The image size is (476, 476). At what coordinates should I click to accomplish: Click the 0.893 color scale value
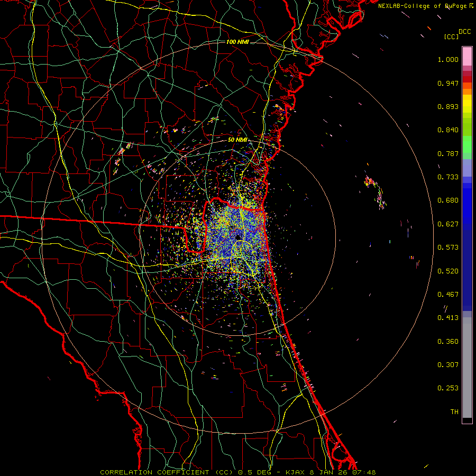[x=448, y=106]
